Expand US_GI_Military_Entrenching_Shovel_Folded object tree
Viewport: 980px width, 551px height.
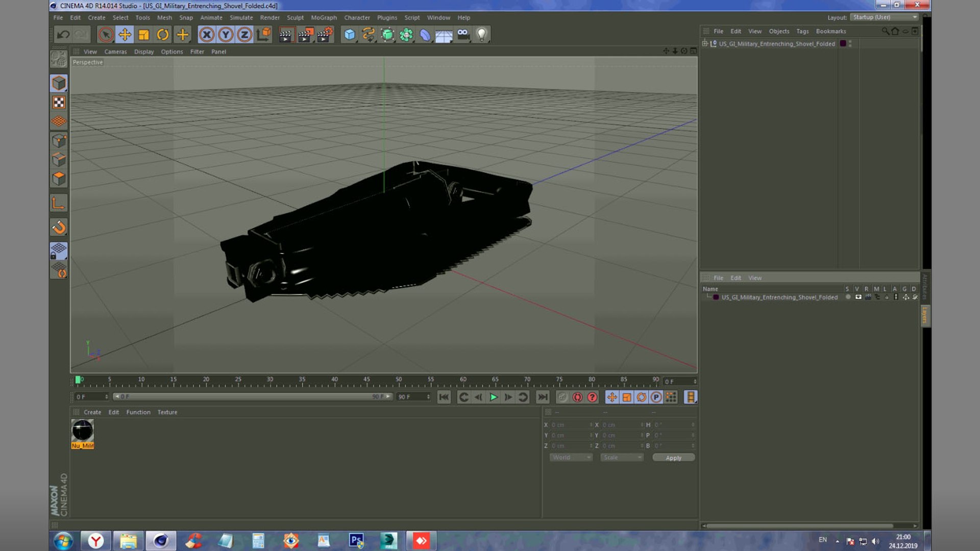(705, 43)
